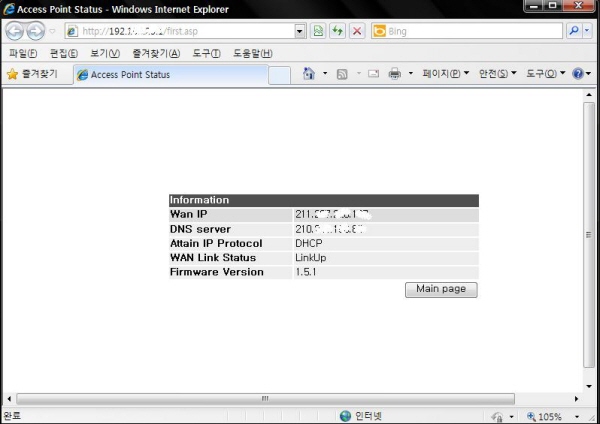This screenshot has height=424, width=600.
Task: Close the Internet Explorer window
Action: (x=579, y=6)
